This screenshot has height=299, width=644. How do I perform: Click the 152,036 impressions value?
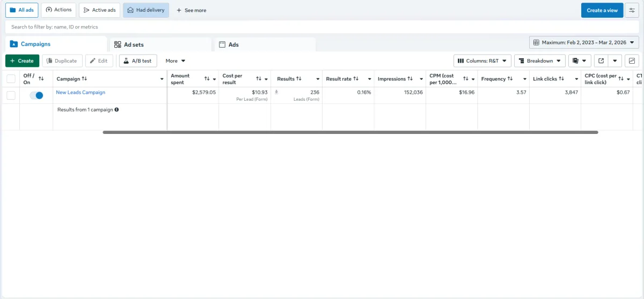click(413, 92)
